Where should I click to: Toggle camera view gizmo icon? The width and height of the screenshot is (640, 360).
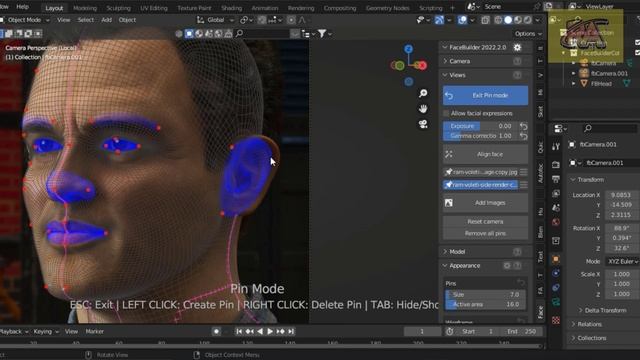click(x=423, y=124)
